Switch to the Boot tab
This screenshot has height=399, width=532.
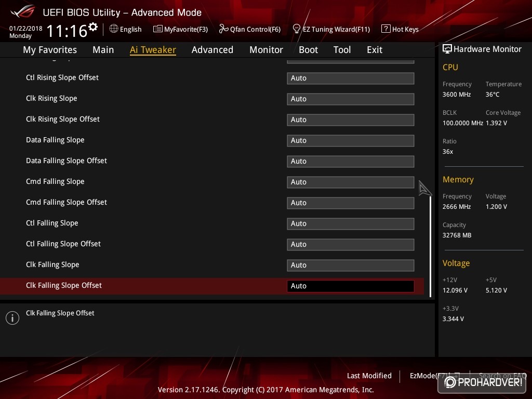pos(309,50)
